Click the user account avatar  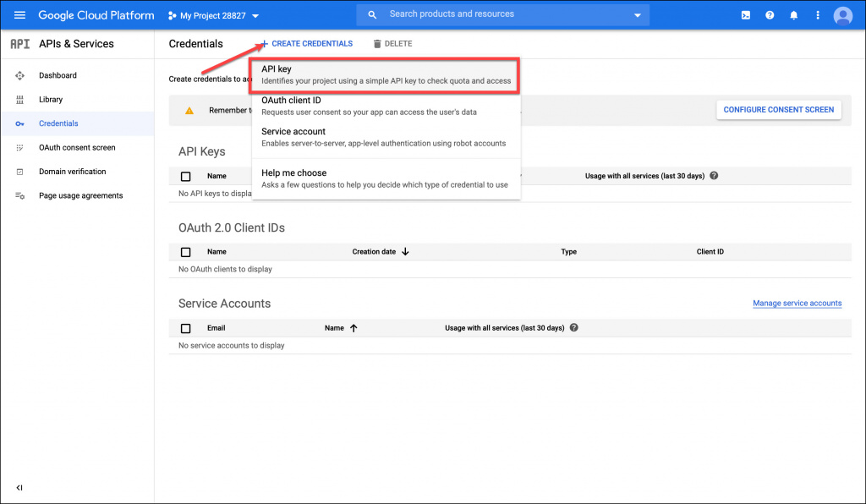(x=842, y=15)
